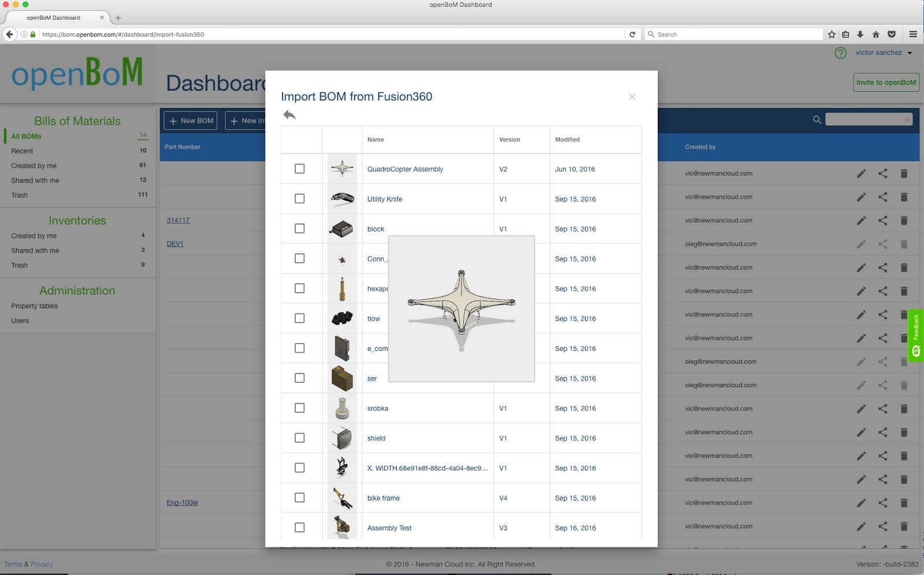The image size is (924, 575).
Task: Check the Utility Knife checkbox
Action: click(x=299, y=199)
